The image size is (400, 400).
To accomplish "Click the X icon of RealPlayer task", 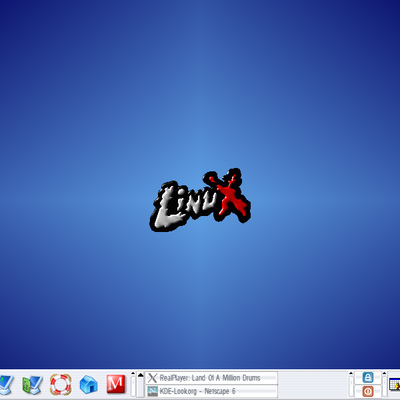I will click(152, 378).
